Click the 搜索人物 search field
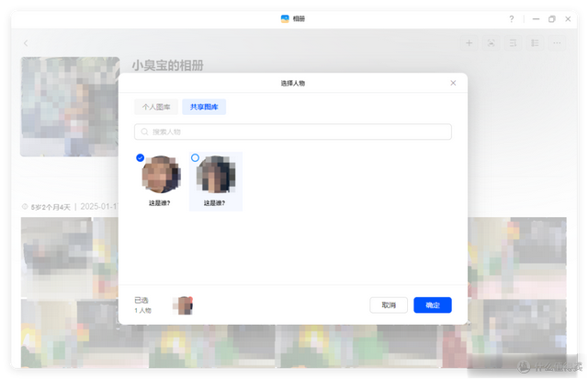 pyautogui.click(x=293, y=132)
